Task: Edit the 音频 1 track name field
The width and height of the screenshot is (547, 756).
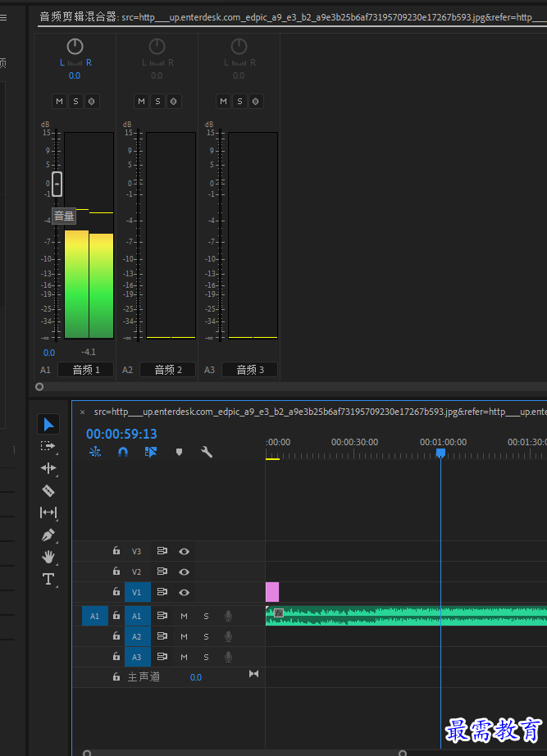Action: (x=86, y=370)
